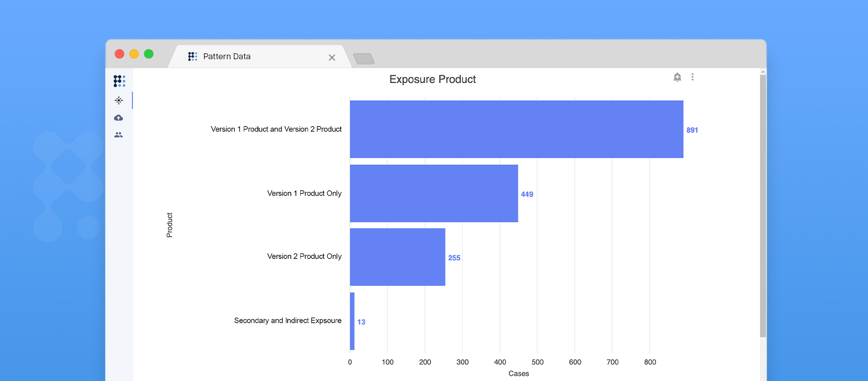The height and width of the screenshot is (381, 868).
Task: Click the 'Version 1 Product Only' axis label
Action: coord(304,193)
